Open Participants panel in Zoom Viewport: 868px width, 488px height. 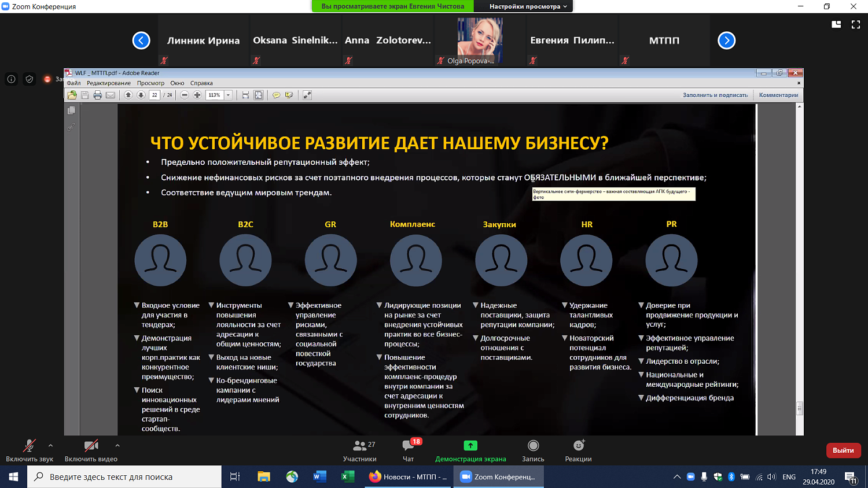pos(361,451)
